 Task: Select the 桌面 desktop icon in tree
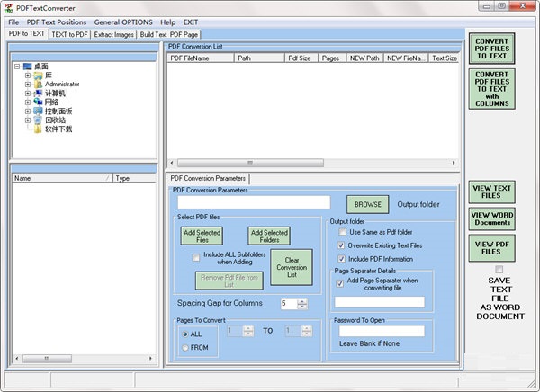coord(28,67)
